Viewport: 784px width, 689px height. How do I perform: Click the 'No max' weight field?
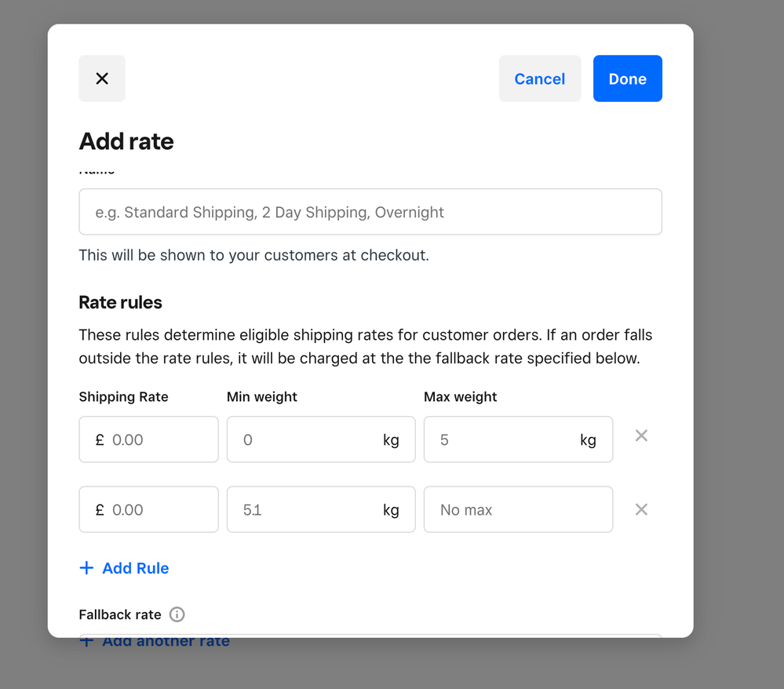click(x=518, y=510)
